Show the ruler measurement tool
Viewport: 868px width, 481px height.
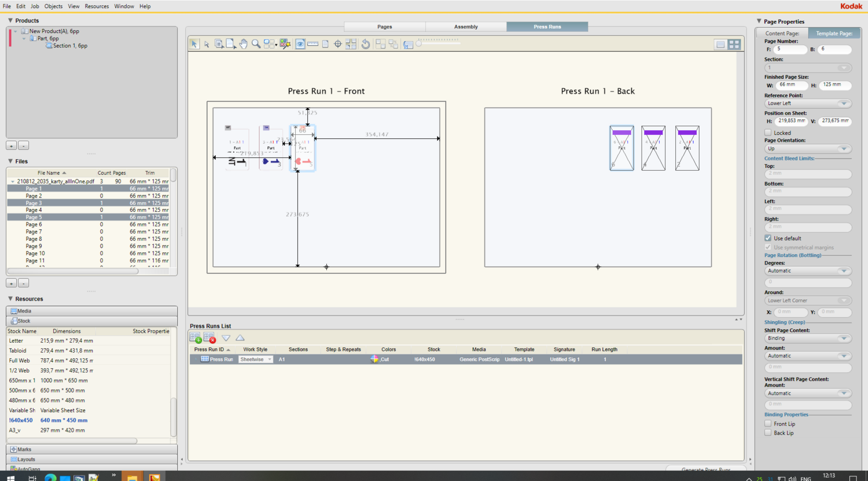(313, 44)
